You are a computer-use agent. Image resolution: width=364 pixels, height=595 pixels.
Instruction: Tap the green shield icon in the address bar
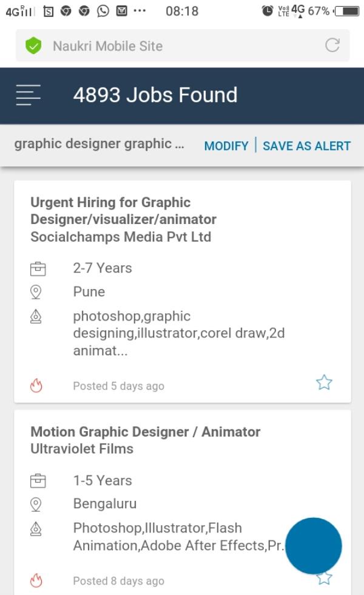(x=35, y=45)
